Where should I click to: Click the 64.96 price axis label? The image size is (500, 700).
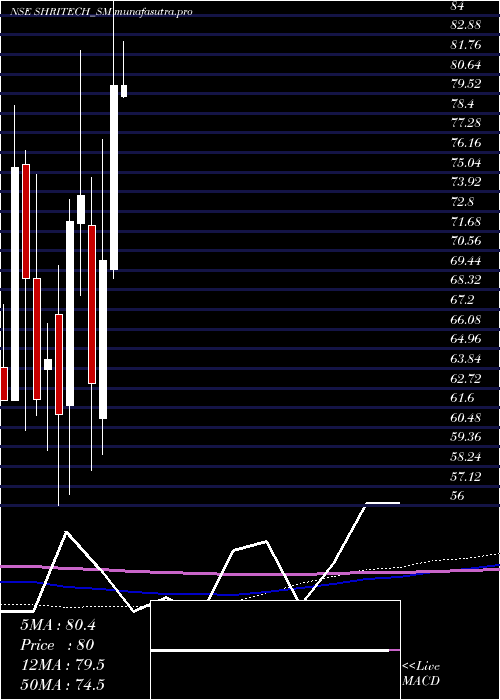(x=466, y=339)
